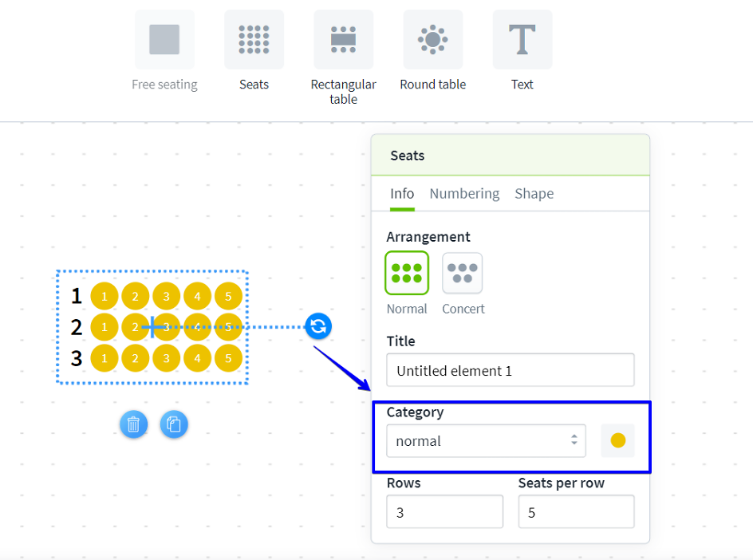753x560 pixels.
Task: Click the blue rotate handle icon
Action: tap(318, 325)
